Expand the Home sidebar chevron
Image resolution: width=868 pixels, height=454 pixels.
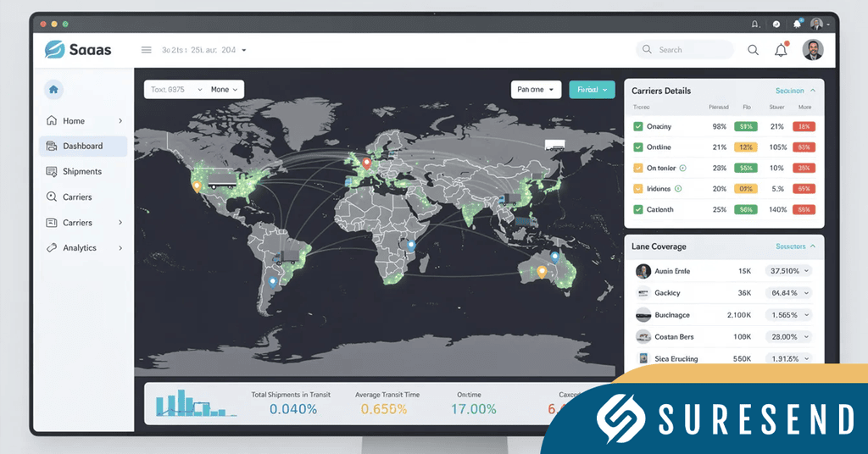[x=120, y=120]
